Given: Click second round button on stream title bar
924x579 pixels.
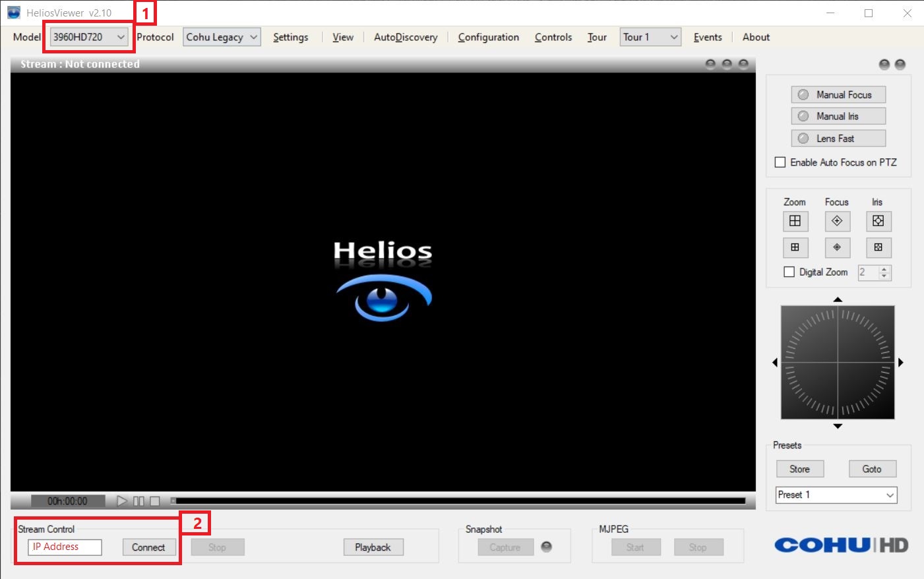Looking at the screenshot, I should pyautogui.click(x=727, y=64).
